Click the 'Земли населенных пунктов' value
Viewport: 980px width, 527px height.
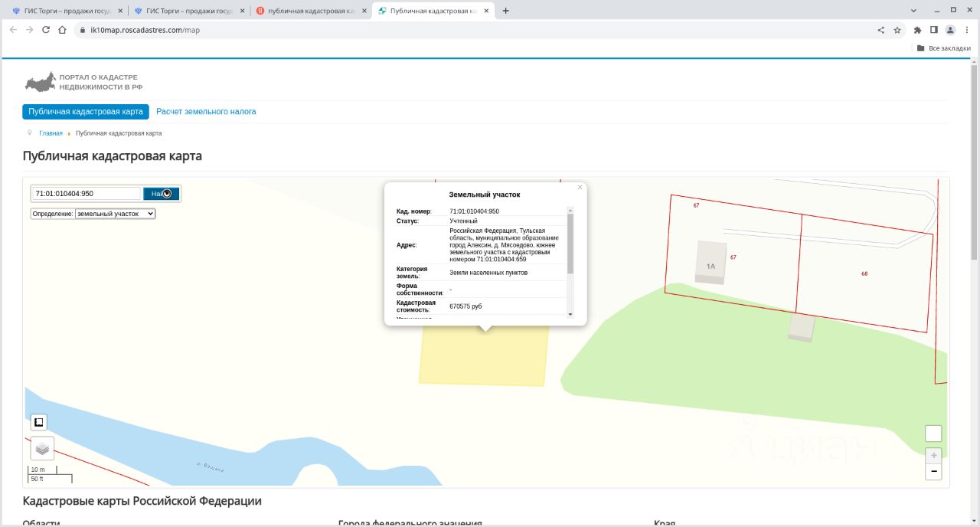[488, 273]
